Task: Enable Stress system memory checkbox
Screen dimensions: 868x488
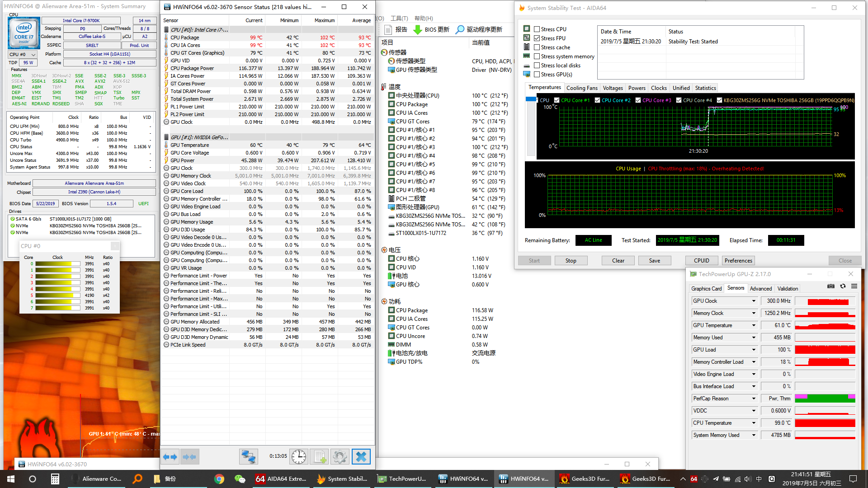Action: click(537, 56)
